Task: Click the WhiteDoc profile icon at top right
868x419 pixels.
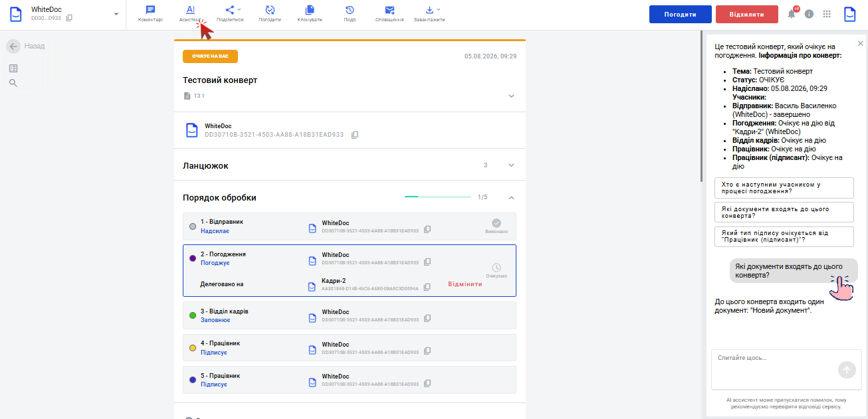Action: (x=851, y=15)
